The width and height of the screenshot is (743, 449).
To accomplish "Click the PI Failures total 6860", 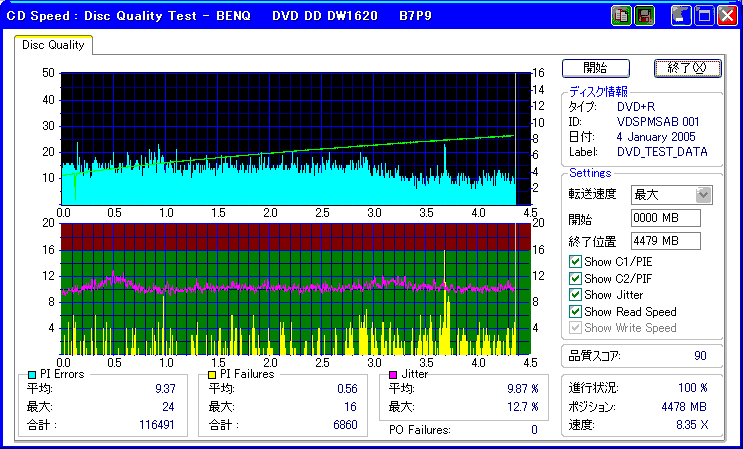I will [x=345, y=424].
